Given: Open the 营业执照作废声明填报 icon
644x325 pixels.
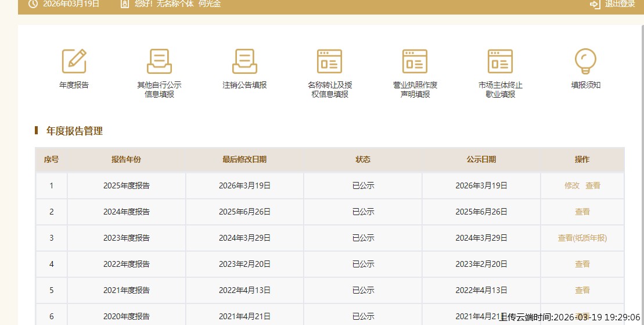Looking at the screenshot, I should click(415, 61).
